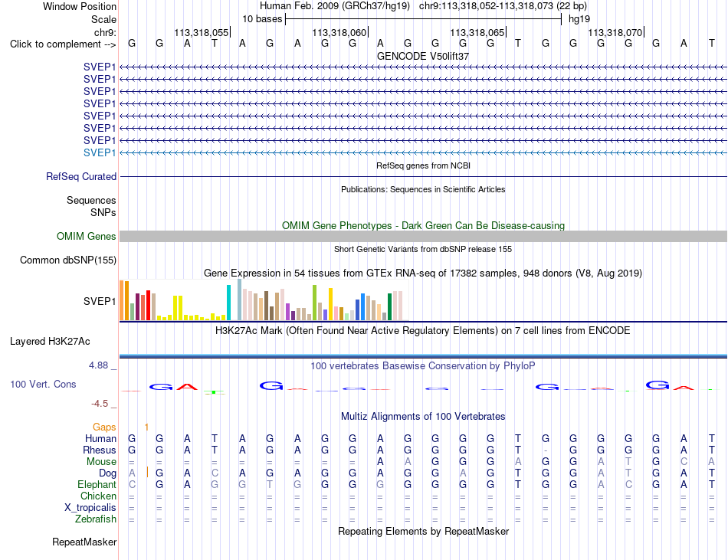The height and width of the screenshot is (560, 728).
Task: Click the Human alignment row label
Action: point(100,439)
